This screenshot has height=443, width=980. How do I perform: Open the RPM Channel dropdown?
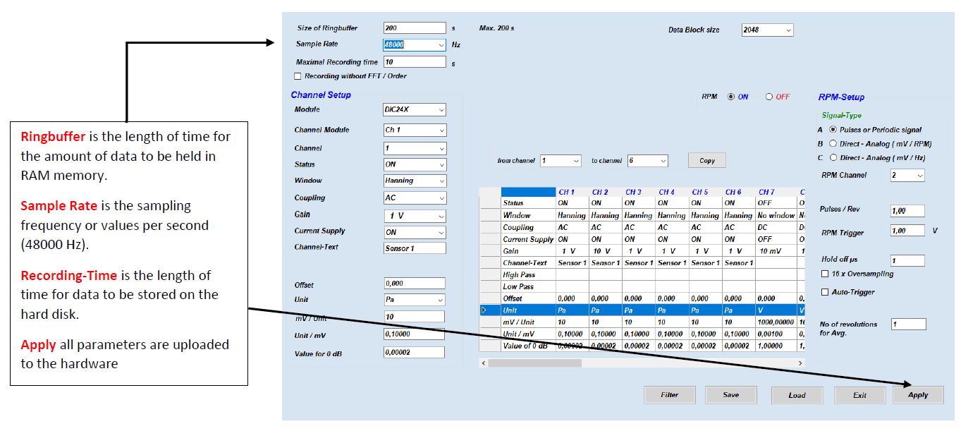919,174
